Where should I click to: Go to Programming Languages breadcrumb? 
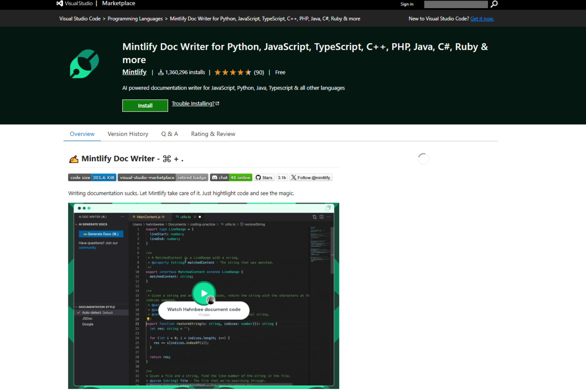pos(135,19)
